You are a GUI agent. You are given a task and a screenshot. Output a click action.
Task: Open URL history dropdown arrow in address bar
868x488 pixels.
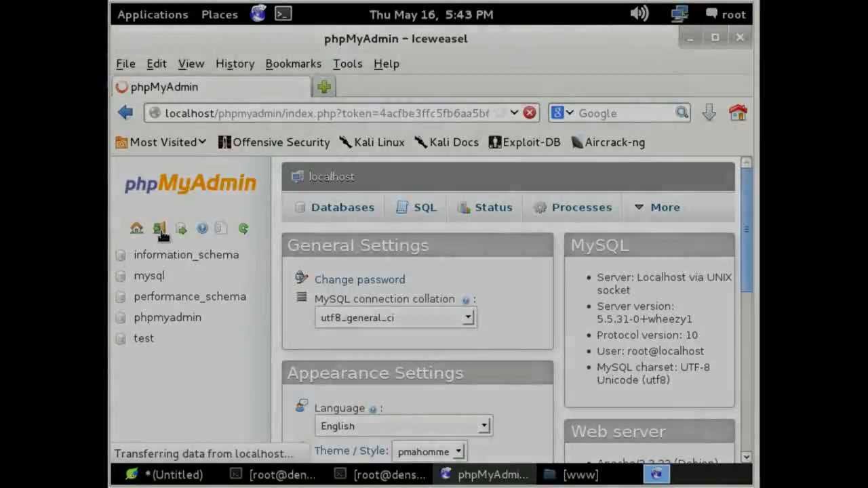coord(514,113)
